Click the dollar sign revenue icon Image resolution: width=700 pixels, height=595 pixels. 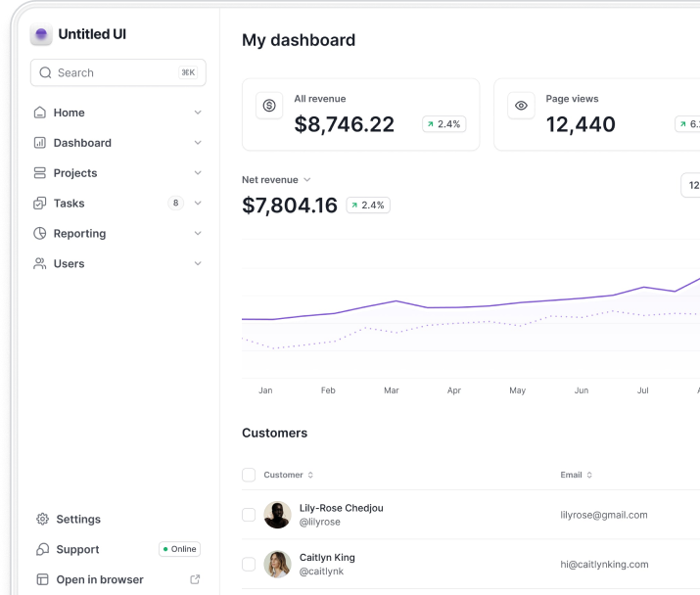269,106
